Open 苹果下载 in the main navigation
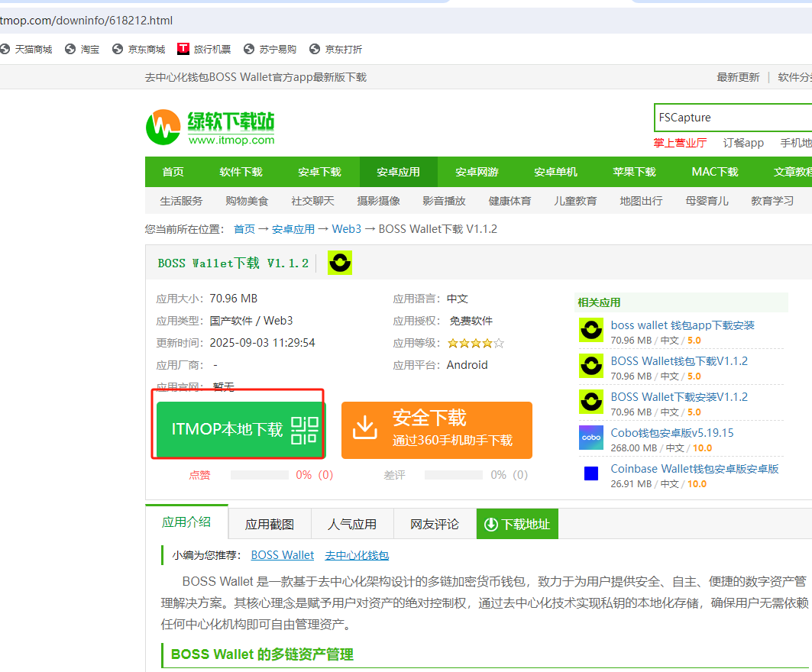 pos(634,172)
